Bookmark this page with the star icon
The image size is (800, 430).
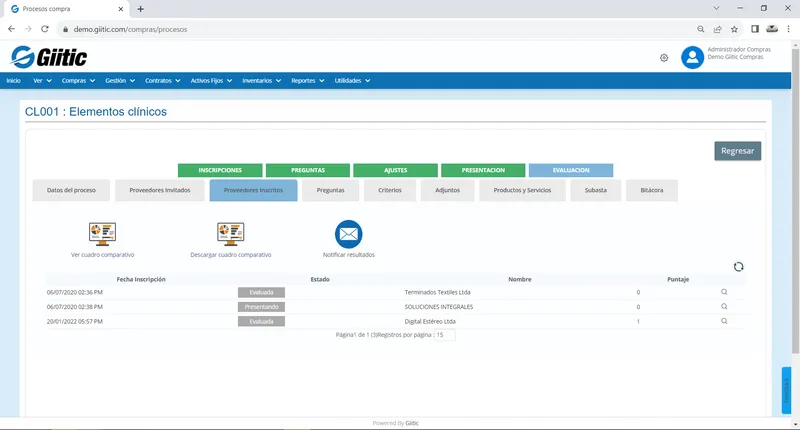point(734,29)
